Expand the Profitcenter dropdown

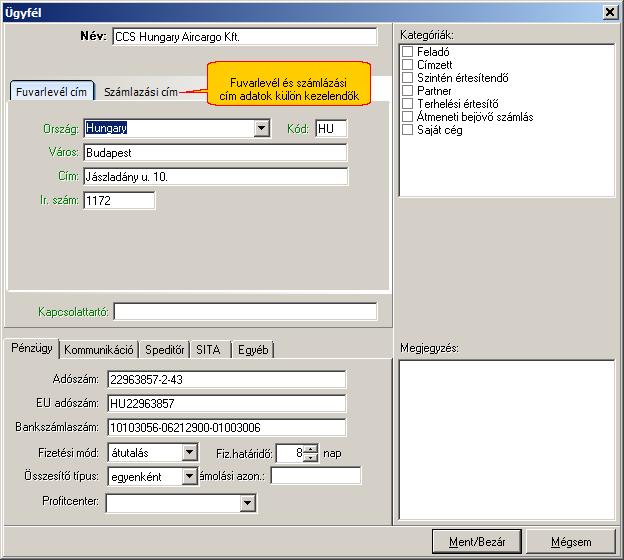pyautogui.click(x=248, y=503)
